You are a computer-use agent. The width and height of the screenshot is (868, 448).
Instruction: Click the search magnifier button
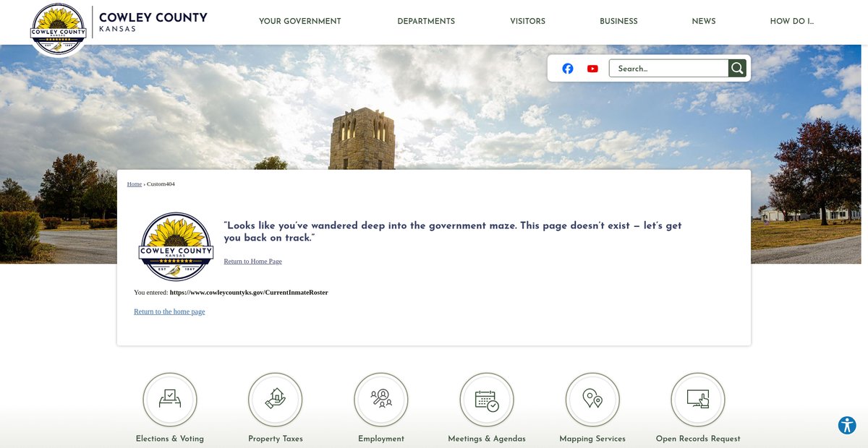coord(737,69)
